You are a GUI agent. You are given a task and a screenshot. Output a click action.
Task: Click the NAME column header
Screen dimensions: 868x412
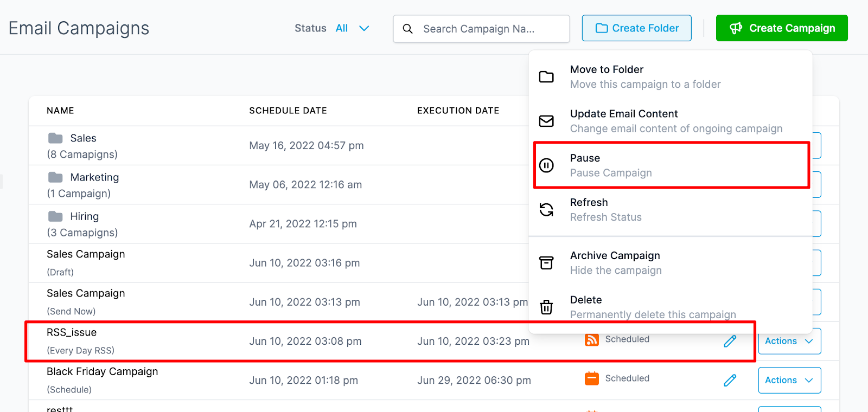click(x=60, y=111)
